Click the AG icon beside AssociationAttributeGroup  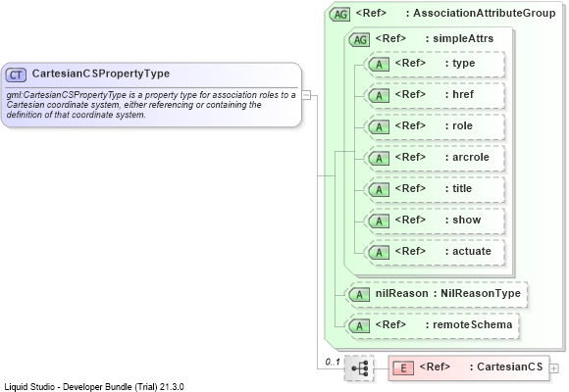339,15
